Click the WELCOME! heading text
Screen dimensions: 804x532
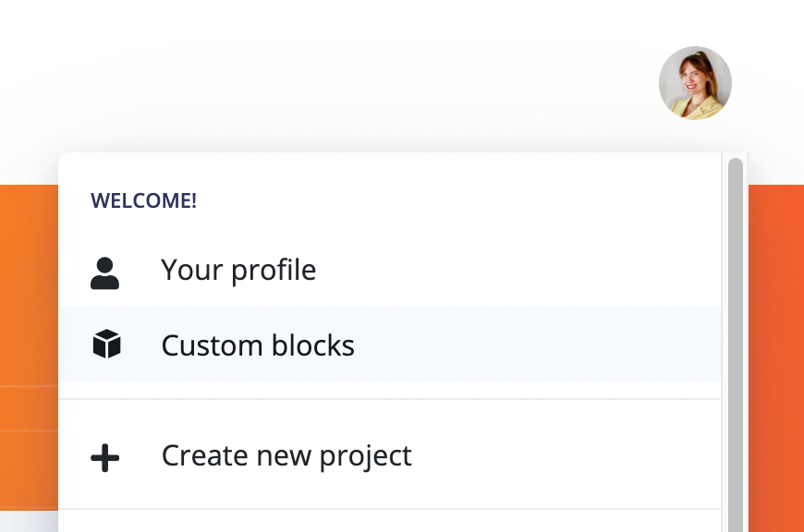(x=143, y=200)
